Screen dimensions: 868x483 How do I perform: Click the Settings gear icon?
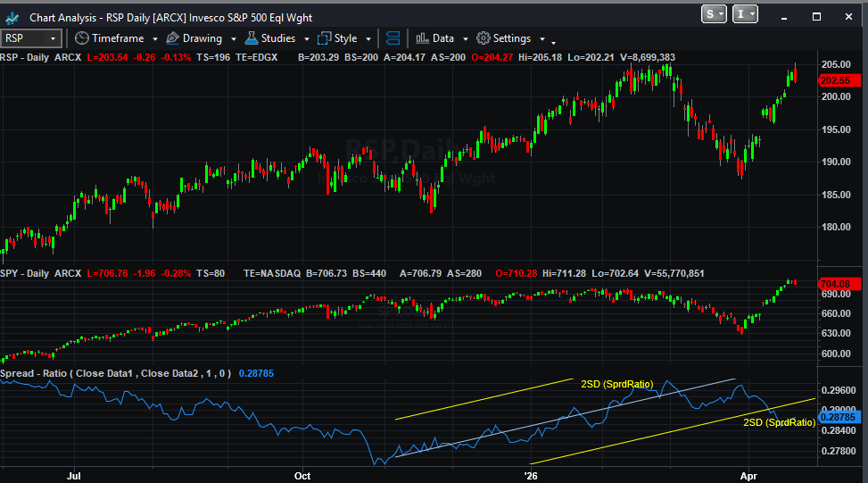click(484, 38)
